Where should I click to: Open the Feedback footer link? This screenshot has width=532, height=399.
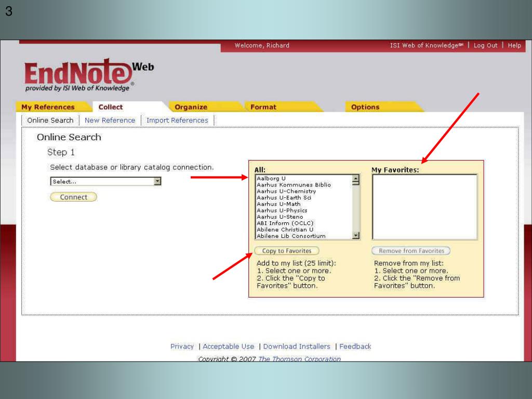tap(355, 347)
